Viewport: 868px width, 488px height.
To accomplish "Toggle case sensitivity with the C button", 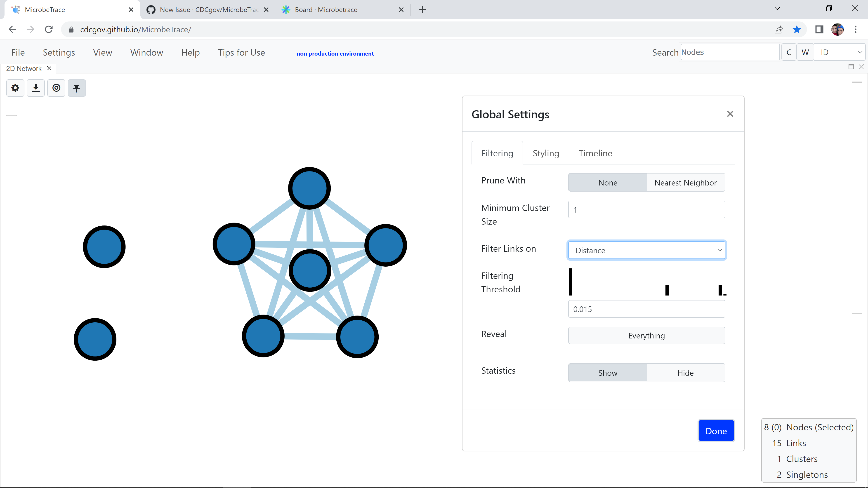I will coord(789,52).
